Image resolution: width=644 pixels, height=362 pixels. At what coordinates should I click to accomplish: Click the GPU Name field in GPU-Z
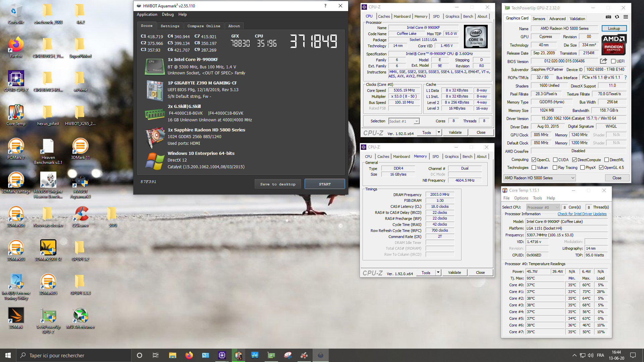click(564, 28)
